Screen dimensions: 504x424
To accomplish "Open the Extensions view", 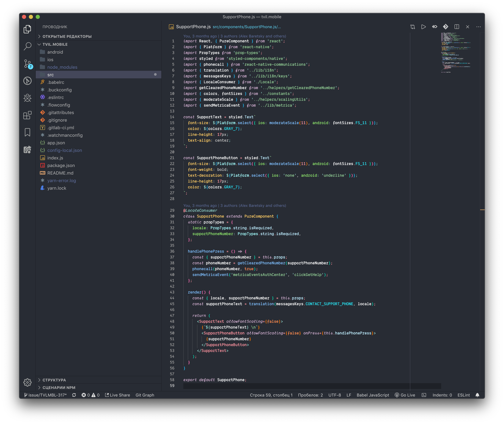I will (x=27, y=115).
